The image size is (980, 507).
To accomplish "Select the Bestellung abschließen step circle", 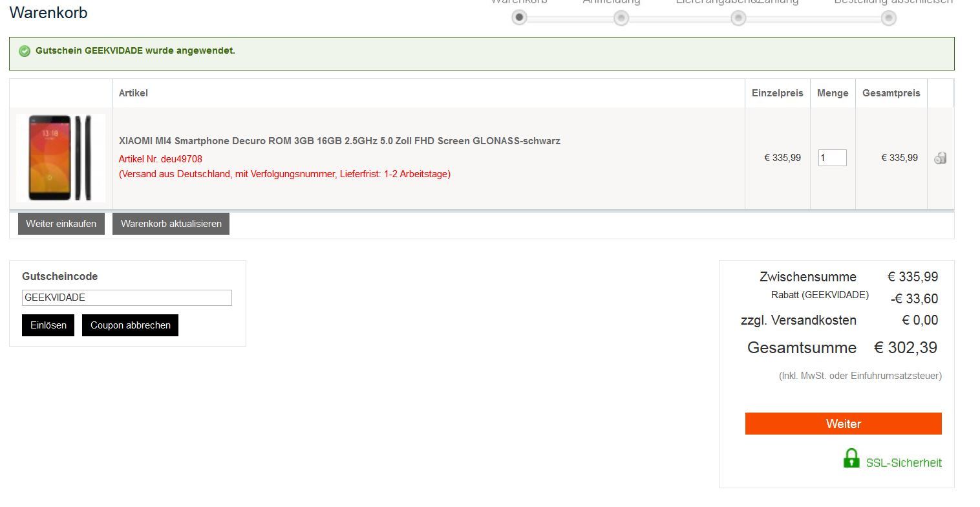I will coord(889,17).
